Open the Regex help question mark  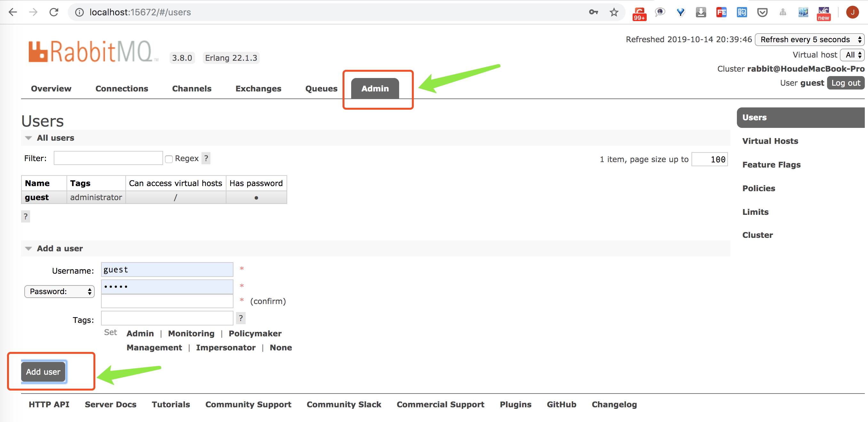[x=206, y=158]
